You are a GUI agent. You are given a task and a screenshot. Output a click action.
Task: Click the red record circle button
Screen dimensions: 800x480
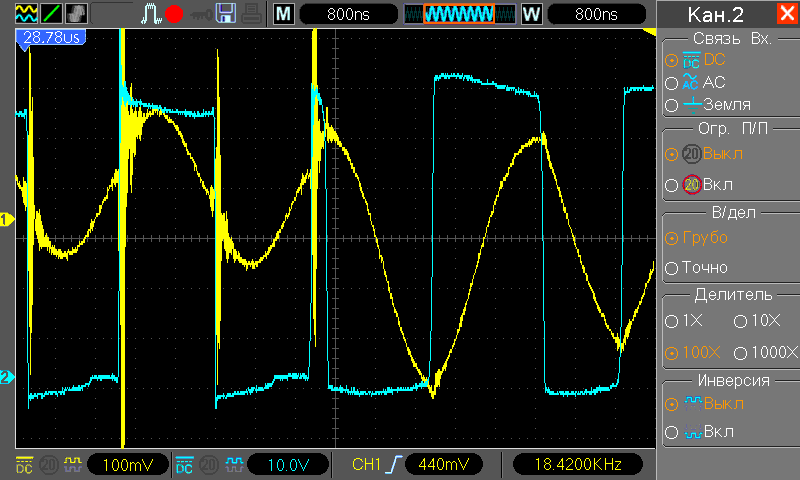pyautogui.click(x=174, y=14)
